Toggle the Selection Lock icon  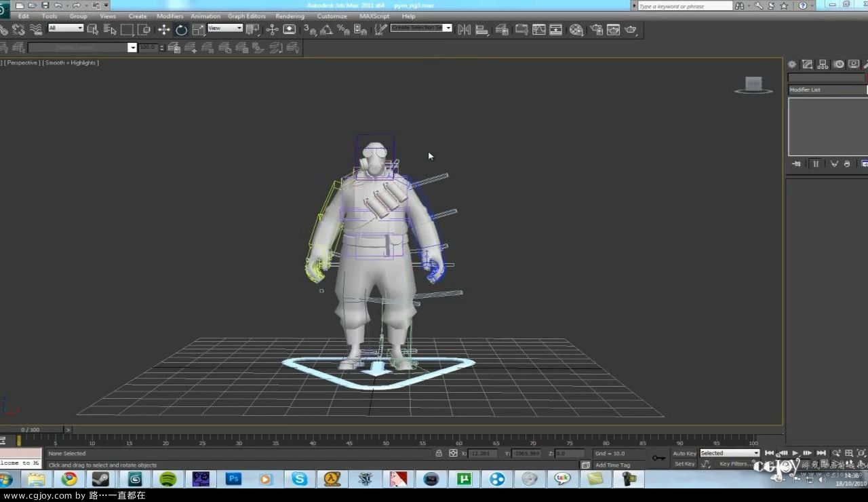[439, 453]
